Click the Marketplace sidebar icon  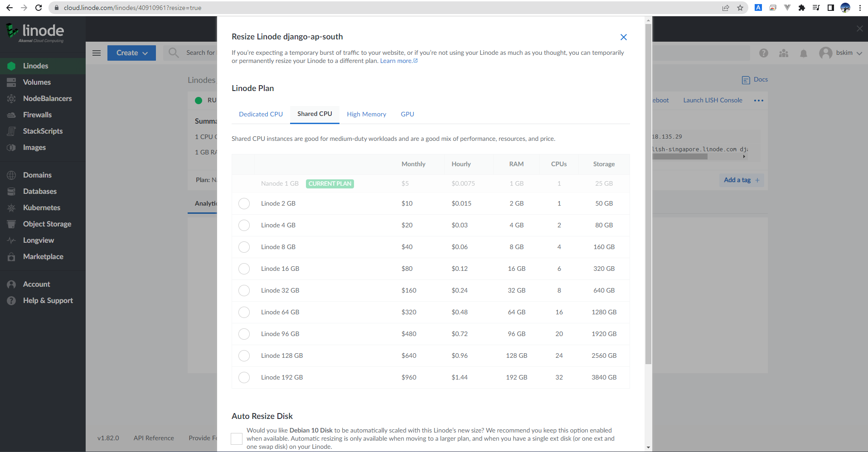click(11, 257)
